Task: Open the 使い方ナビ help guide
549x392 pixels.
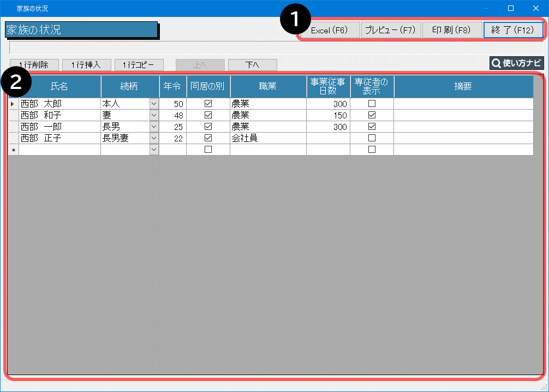Action: point(516,63)
